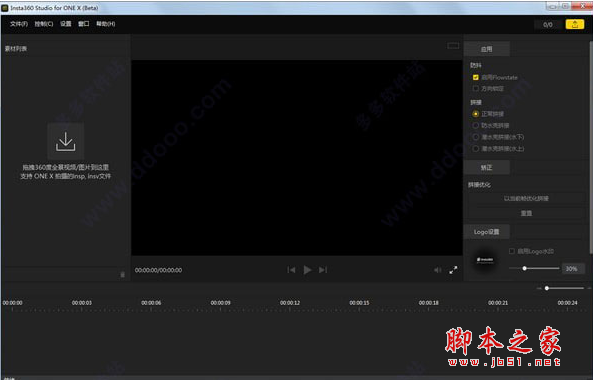Click the 素材列表 media list header
Image resolution: width=593 pixels, height=380 pixels.
tap(16, 49)
